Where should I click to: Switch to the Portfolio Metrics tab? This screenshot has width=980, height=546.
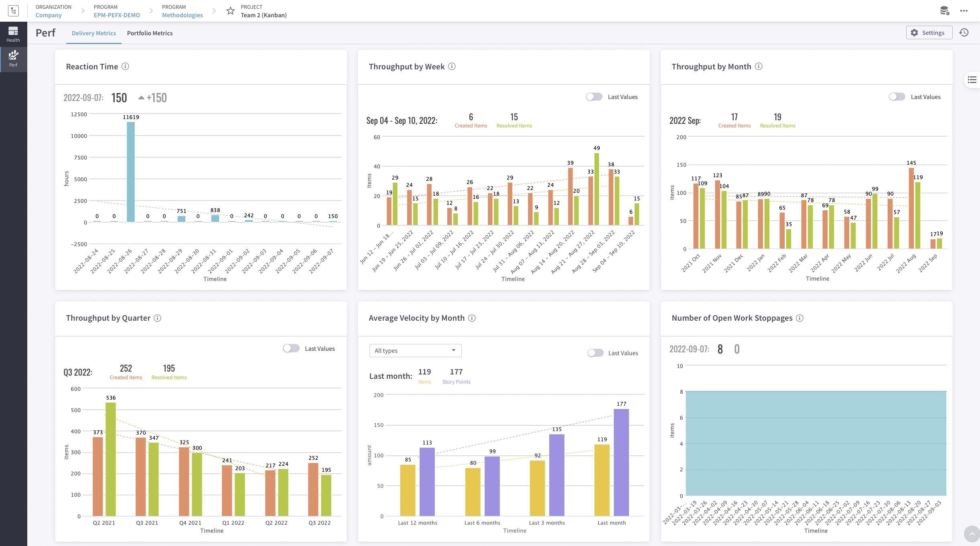coord(150,33)
